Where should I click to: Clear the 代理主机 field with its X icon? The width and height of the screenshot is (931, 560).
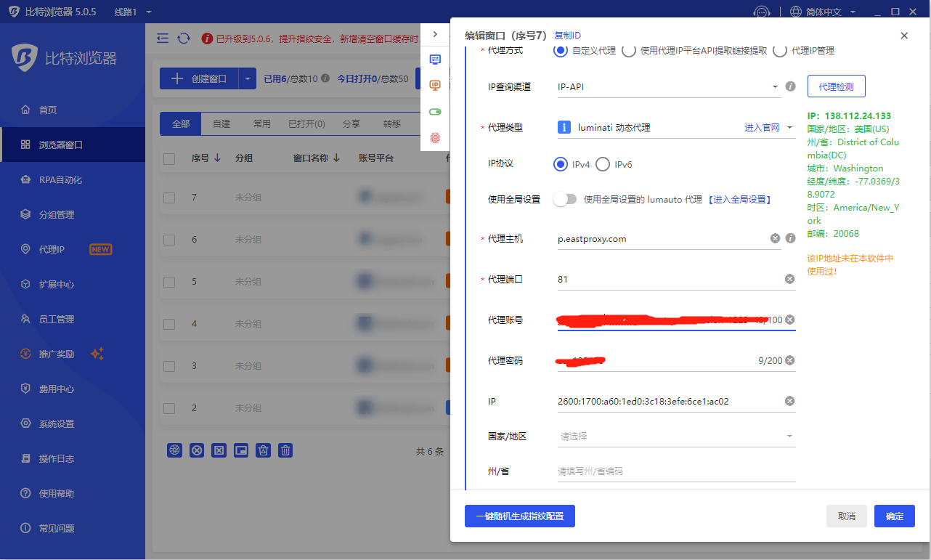(x=775, y=238)
